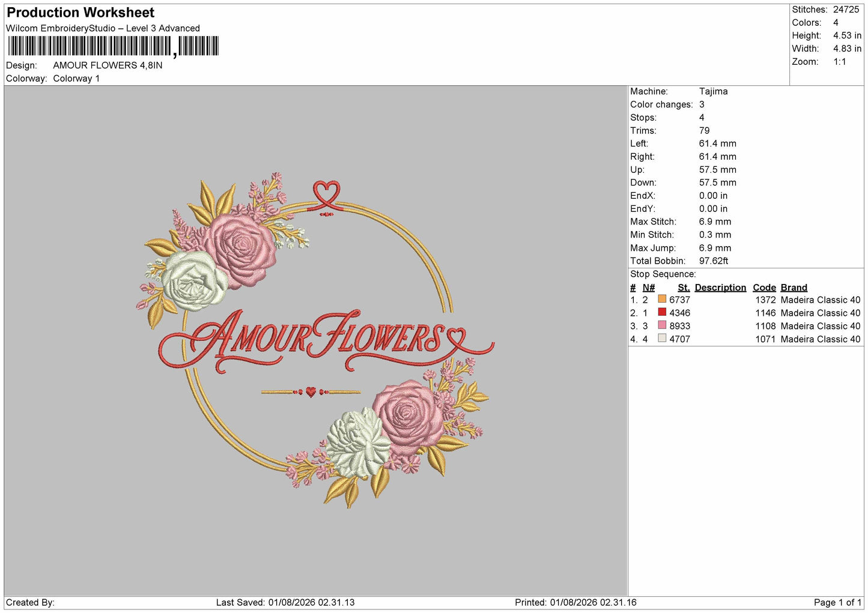Click thread code '1146'
The image size is (868, 613).
click(x=765, y=313)
